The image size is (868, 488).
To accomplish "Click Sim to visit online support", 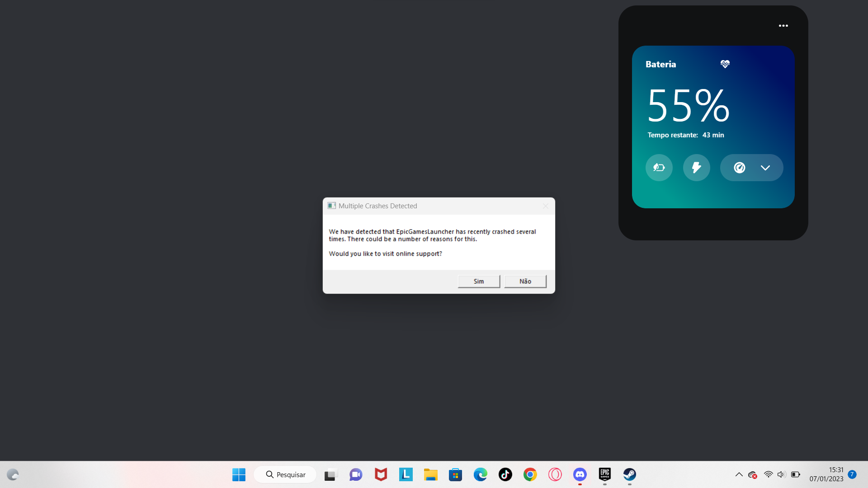I will click(479, 281).
